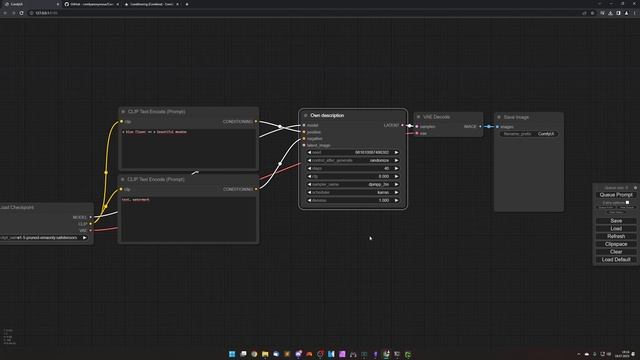Viewport: 640px width, 360px height.
Task: Reload the page with the browser refresh icon
Action: [21, 13]
